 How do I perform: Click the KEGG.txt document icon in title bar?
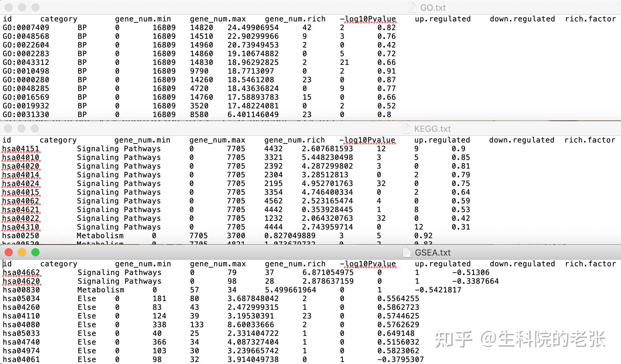[x=407, y=128]
